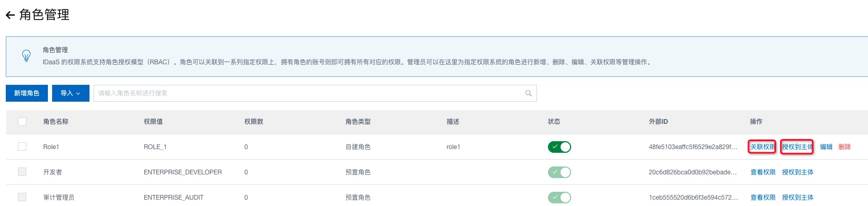868x206 pixels.
Task: Click the 新增角色 button
Action: pyautogui.click(x=27, y=93)
